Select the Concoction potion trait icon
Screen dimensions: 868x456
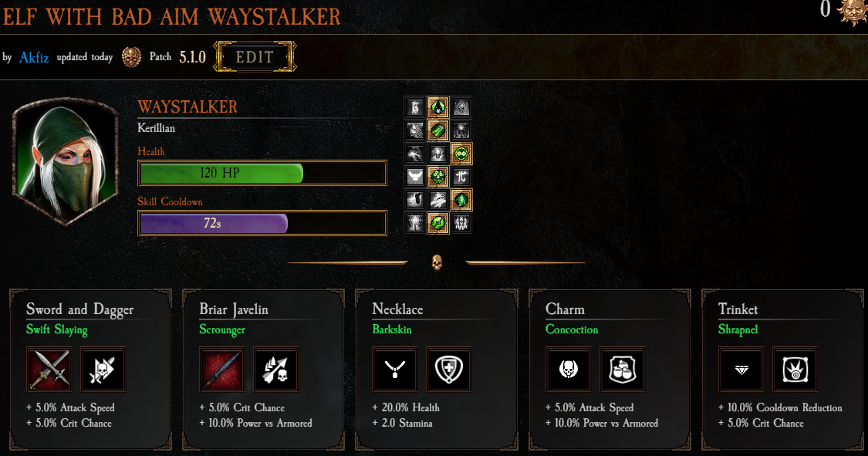[622, 369]
